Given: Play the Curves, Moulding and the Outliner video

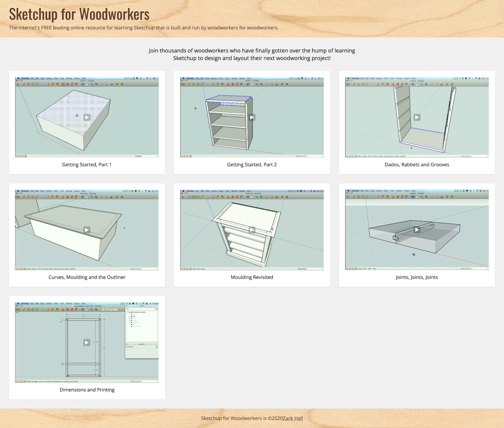Looking at the screenshot, I should pos(87,230).
